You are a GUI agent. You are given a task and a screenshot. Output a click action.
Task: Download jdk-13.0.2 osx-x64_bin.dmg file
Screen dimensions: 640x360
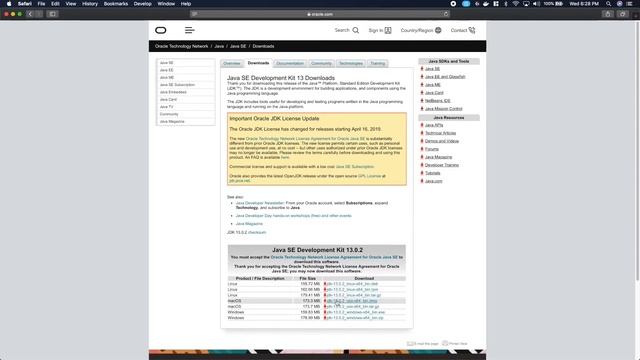[x=352, y=301]
